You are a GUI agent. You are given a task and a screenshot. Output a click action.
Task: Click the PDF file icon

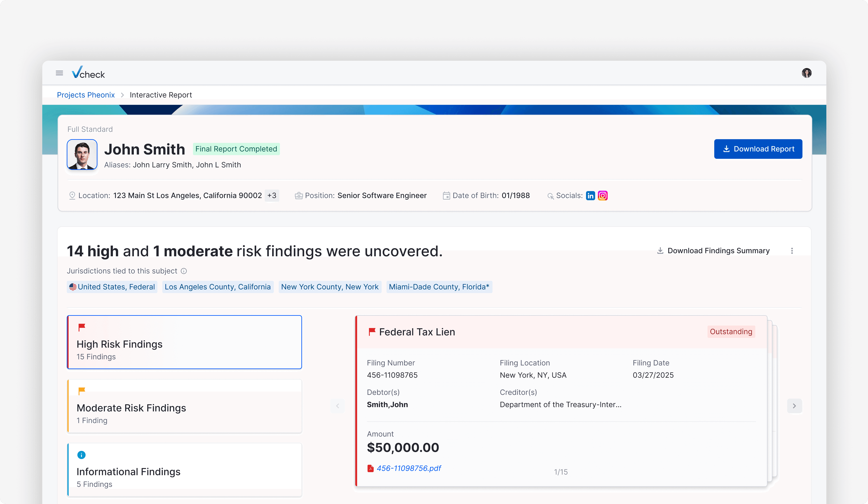(370, 468)
